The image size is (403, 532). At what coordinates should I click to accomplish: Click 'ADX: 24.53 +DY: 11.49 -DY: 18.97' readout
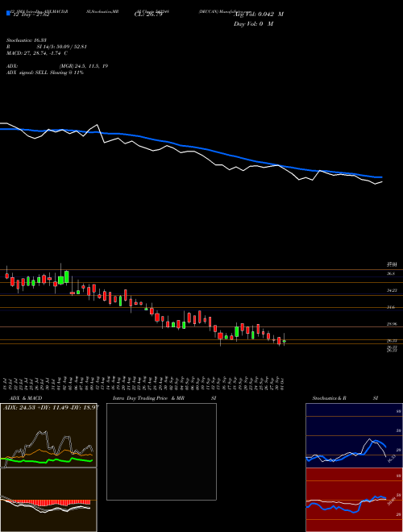pos(51,407)
